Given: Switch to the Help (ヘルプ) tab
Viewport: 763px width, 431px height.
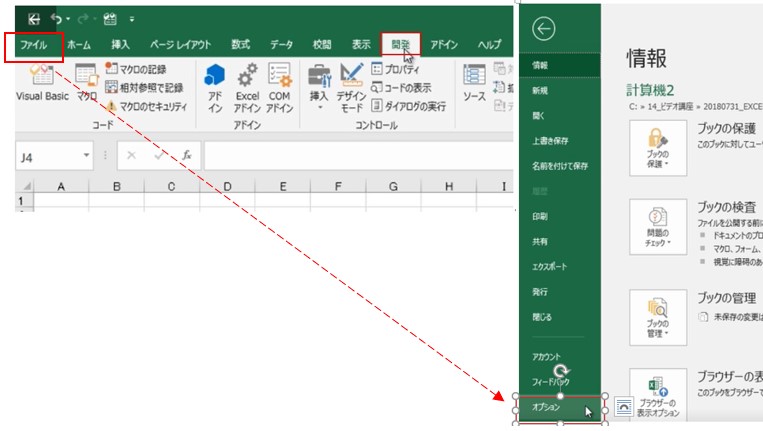Looking at the screenshot, I should click(489, 45).
